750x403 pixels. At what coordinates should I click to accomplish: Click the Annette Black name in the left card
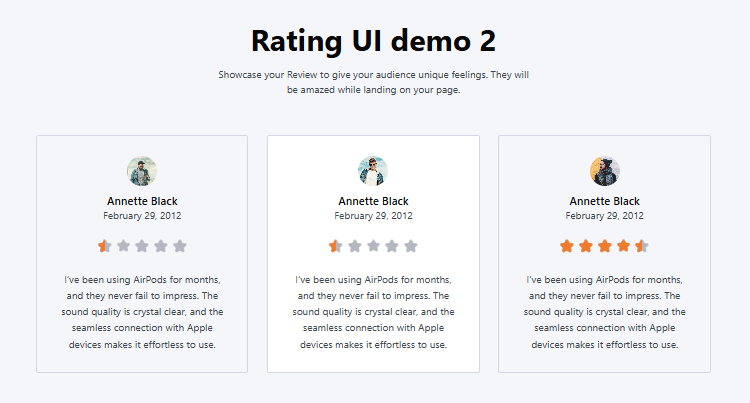click(142, 201)
